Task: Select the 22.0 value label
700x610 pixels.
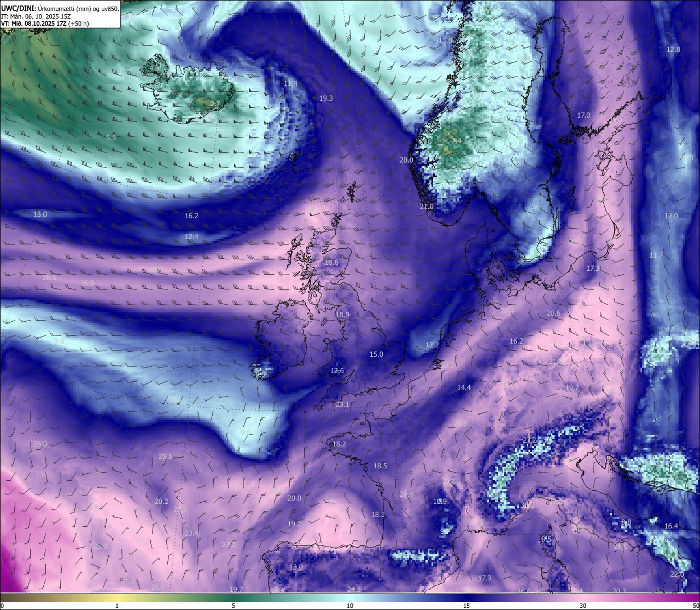Action: point(677,574)
